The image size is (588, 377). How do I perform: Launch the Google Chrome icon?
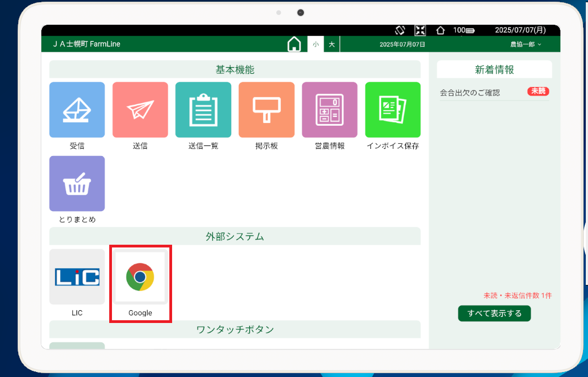(x=140, y=277)
